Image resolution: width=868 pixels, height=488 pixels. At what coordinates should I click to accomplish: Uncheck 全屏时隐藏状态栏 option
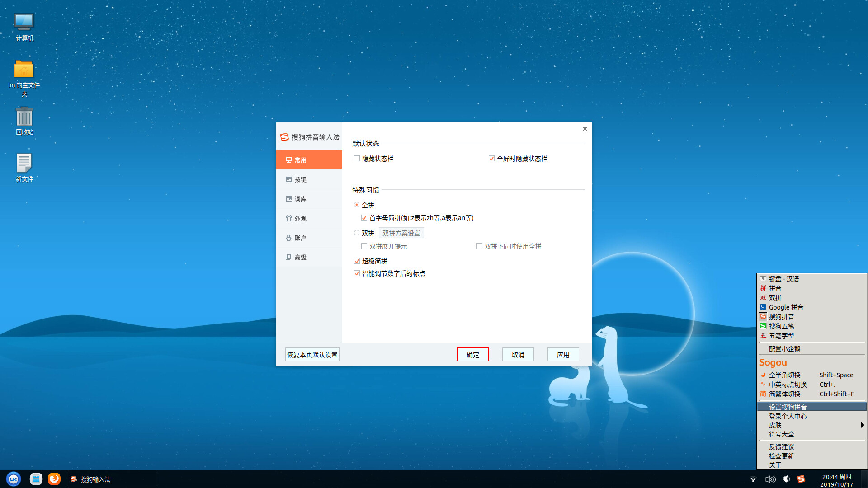pyautogui.click(x=491, y=159)
